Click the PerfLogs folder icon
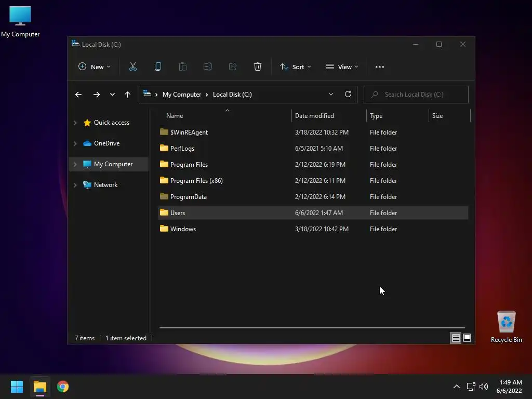 [164, 148]
